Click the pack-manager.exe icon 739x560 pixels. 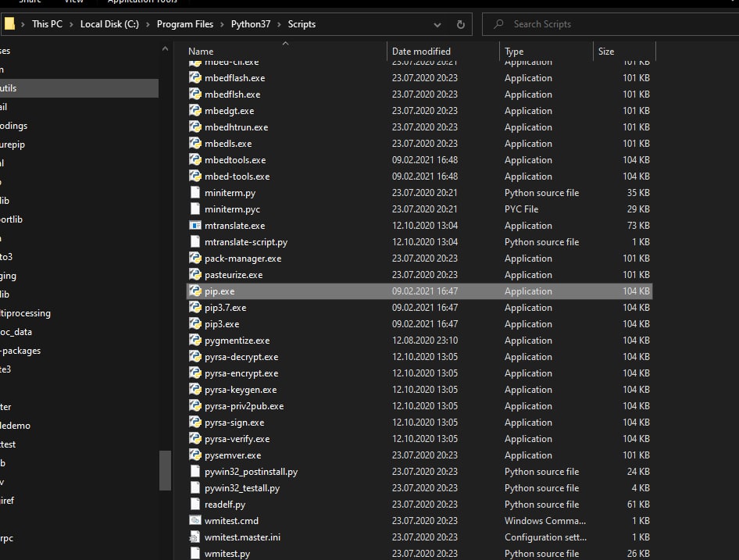[195, 259]
